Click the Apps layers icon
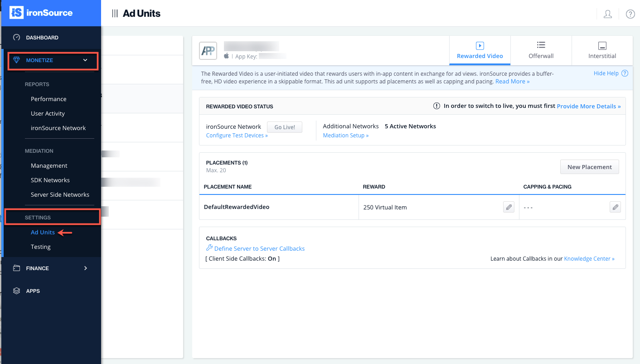Image resolution: width=640 pixels, height=364 pixels. [17, 291]
